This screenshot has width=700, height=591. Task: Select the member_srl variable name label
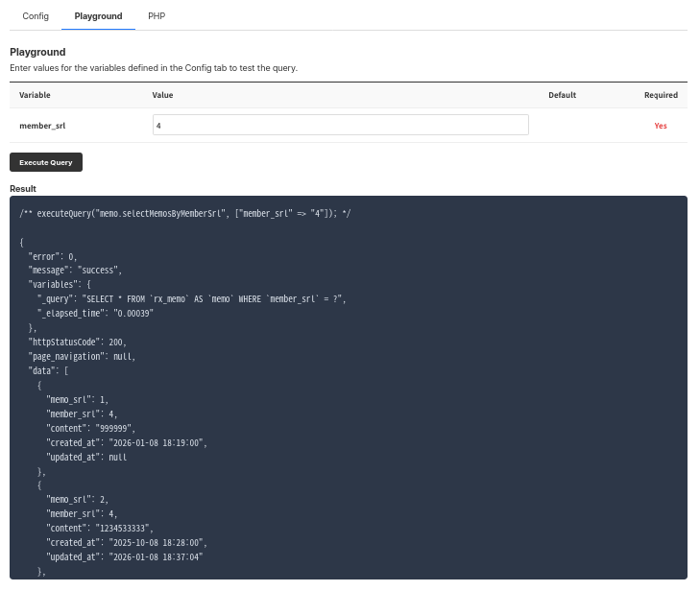coord(42,126)
